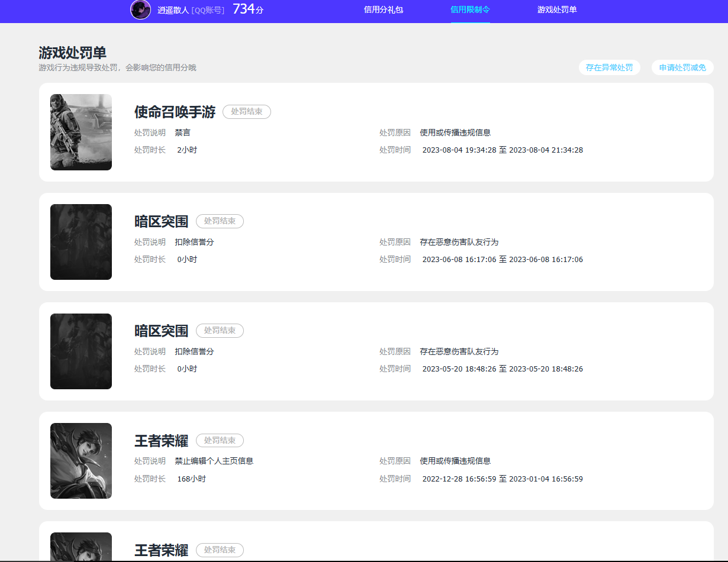This screenshot has height=562, width=728.
Task: Open the 游戏处罚单 tab
Action: [x=557, y=9]
